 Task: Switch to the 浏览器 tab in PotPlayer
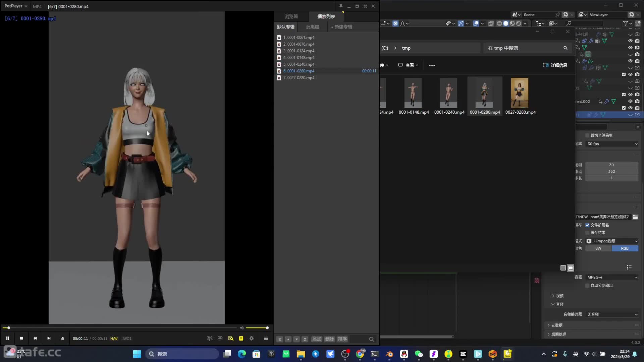291,16
